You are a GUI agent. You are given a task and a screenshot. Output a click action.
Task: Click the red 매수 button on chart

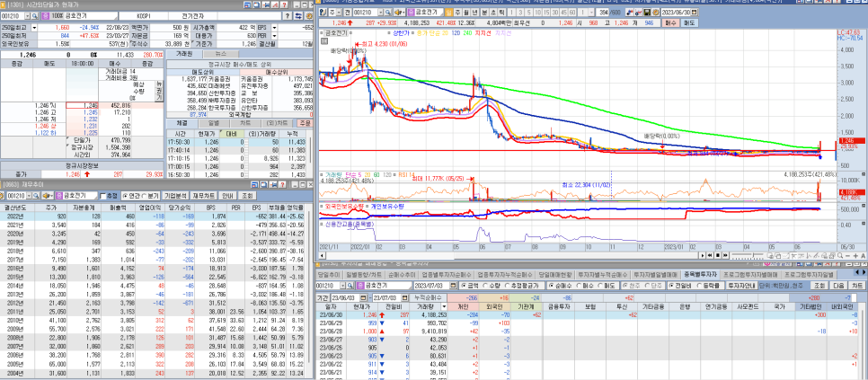670,23
